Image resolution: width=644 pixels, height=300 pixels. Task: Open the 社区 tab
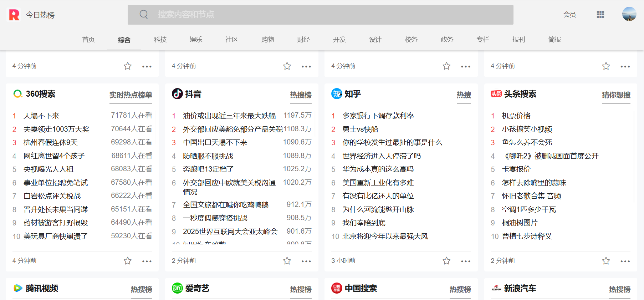232,40
